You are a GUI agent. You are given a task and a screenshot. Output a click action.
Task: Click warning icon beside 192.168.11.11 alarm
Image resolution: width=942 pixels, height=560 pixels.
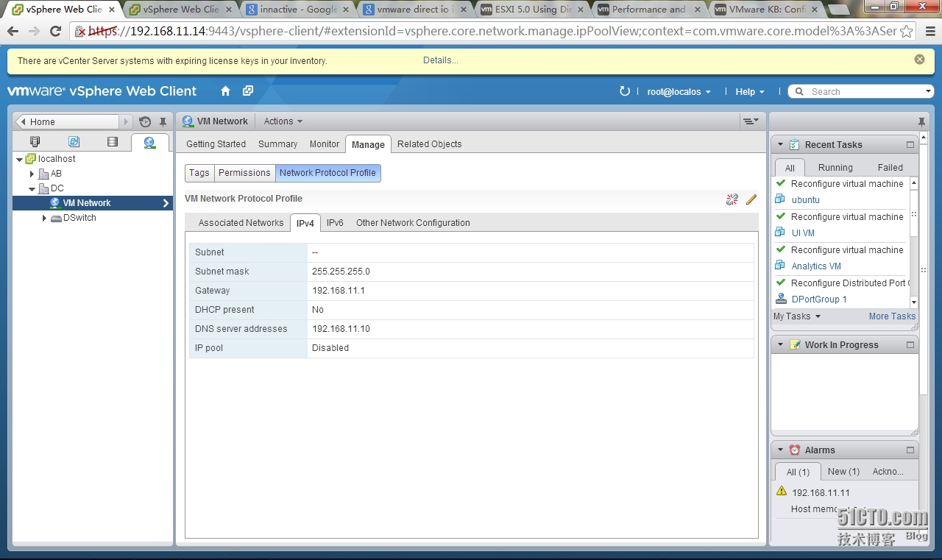tap(782, 492)
